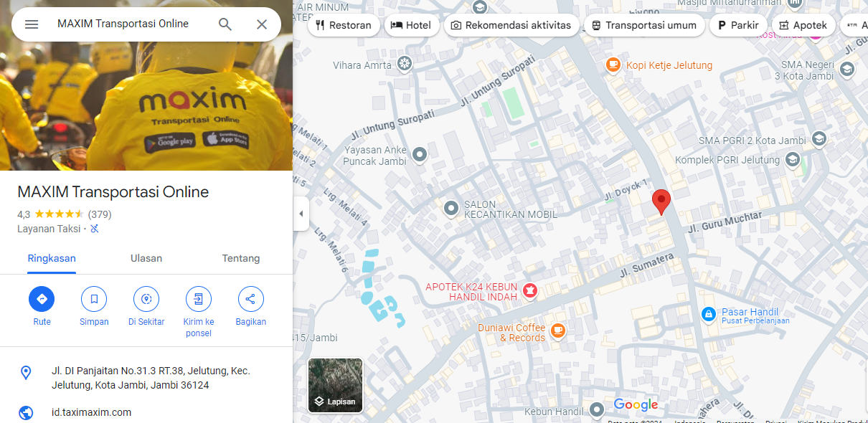Filter map by Hotel chip
868x423 pixels.
411,25
